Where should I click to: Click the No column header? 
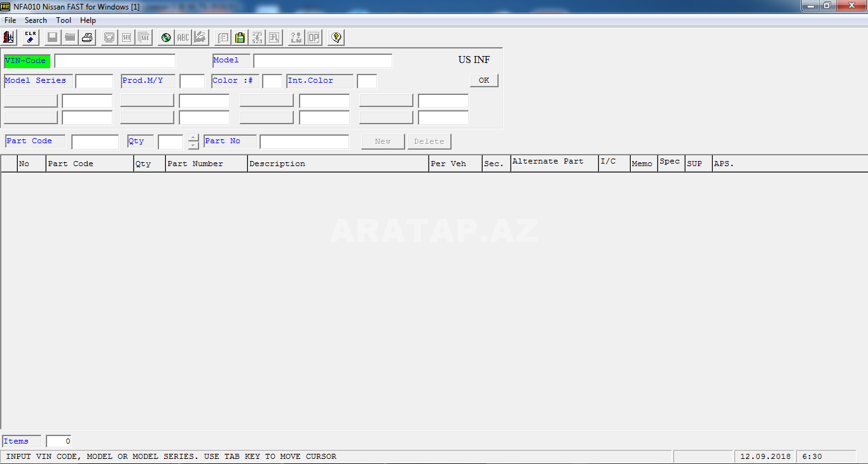[x=32, y=164]
